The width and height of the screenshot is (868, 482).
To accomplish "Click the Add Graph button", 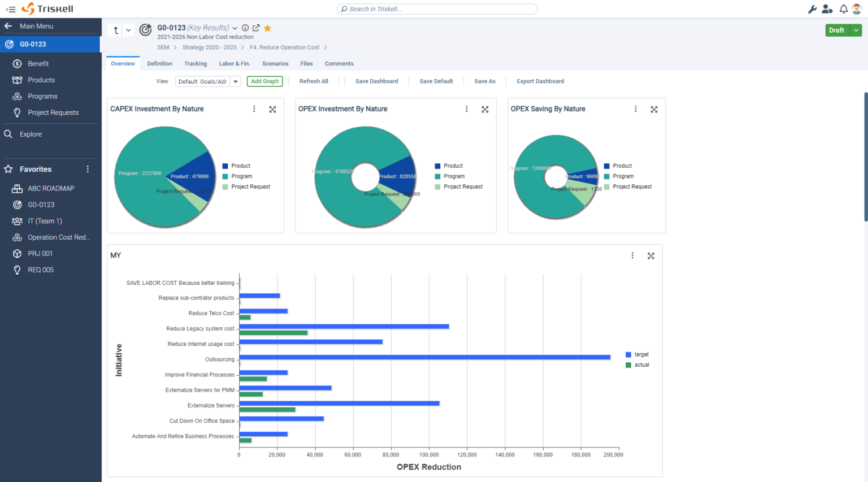I will point(264,81).
